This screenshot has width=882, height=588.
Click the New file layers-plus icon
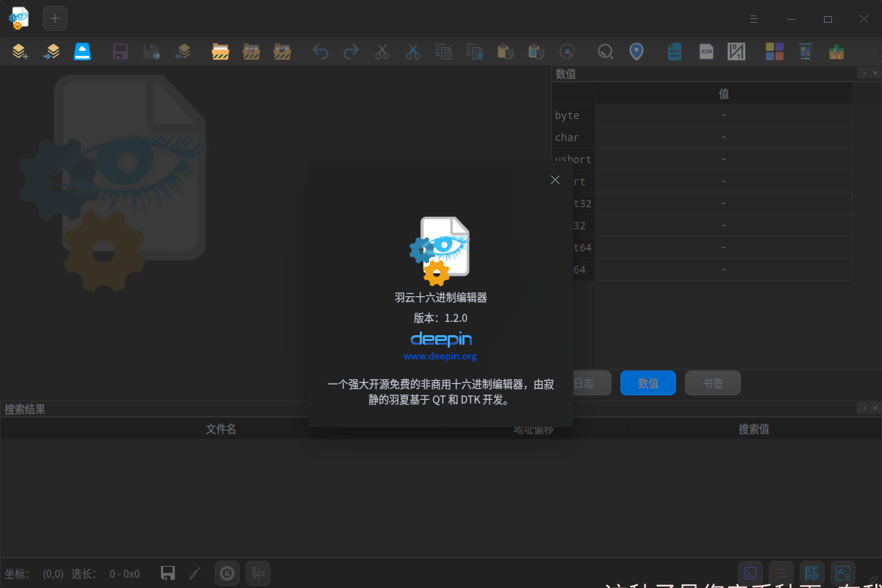[20, 51]
